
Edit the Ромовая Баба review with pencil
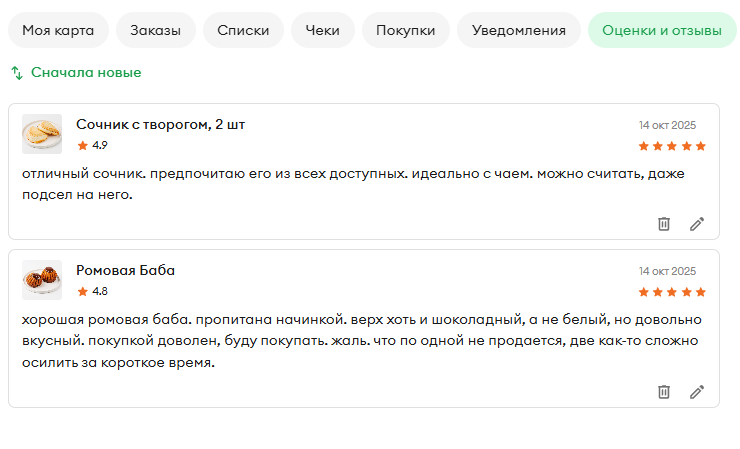697,391
